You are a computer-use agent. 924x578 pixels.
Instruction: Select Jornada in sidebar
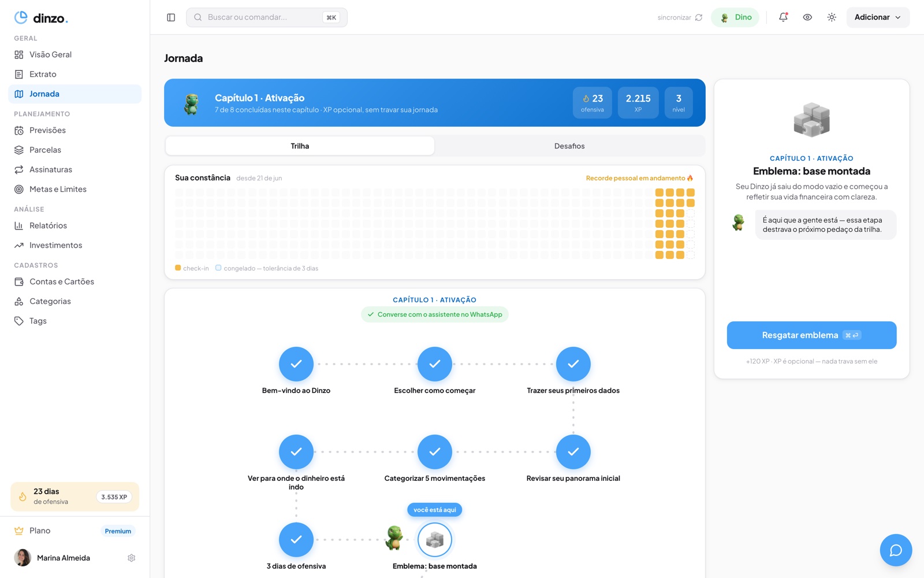pyautogui.click(x=74, y=94)
